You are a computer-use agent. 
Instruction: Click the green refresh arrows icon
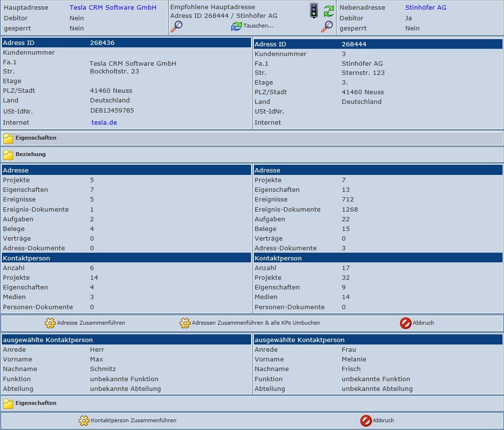tap(329, 11)
